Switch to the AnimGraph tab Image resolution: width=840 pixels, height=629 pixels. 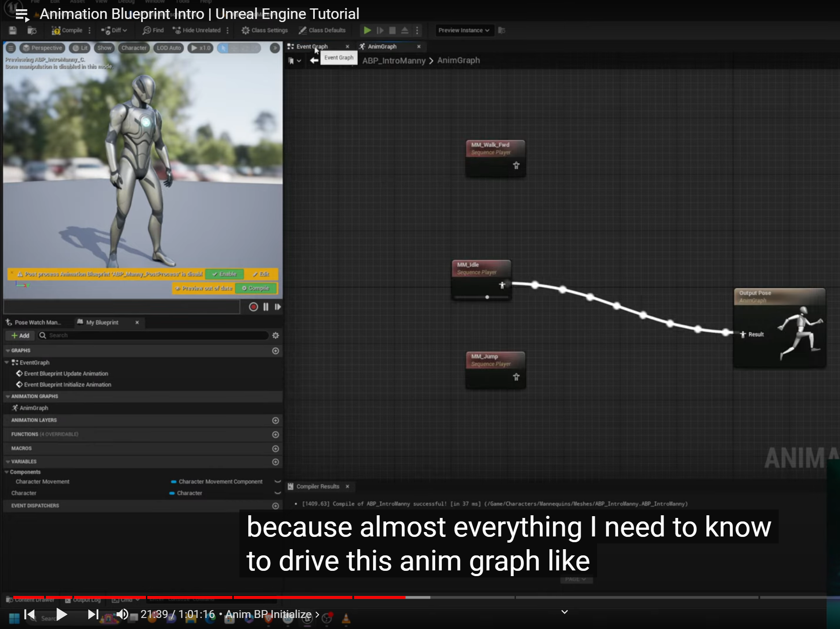[x=382, y=46]
